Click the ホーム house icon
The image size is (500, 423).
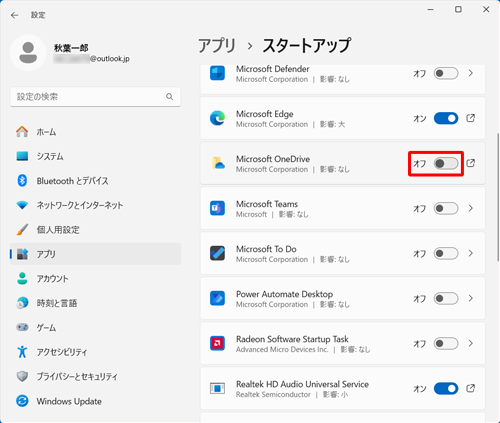pos(22,132)
